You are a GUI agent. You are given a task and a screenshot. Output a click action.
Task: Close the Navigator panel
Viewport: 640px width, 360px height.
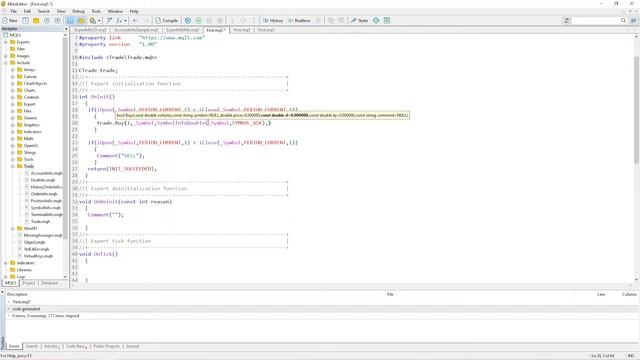pyautogui.click(x=66, y=29)
